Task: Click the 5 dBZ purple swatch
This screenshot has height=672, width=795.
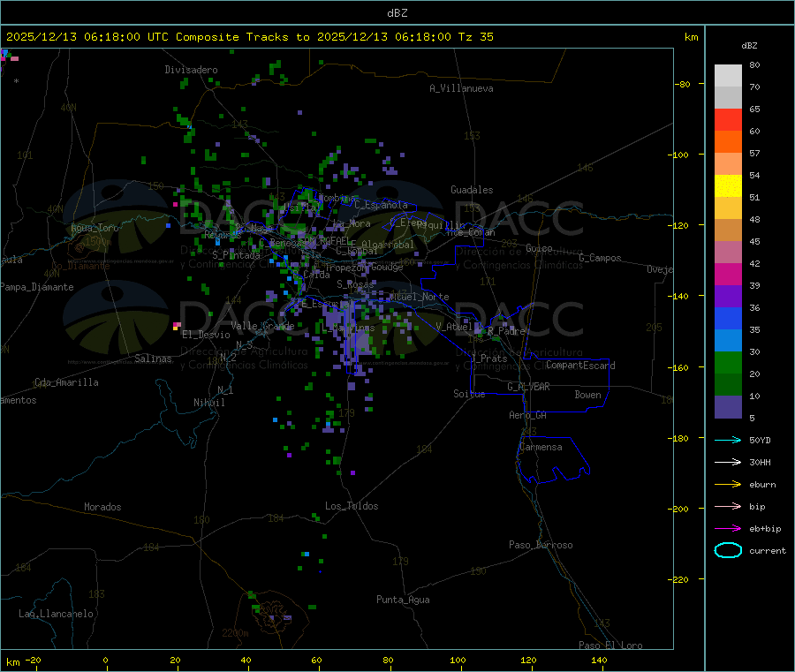Action: click(x=728, y=407)
